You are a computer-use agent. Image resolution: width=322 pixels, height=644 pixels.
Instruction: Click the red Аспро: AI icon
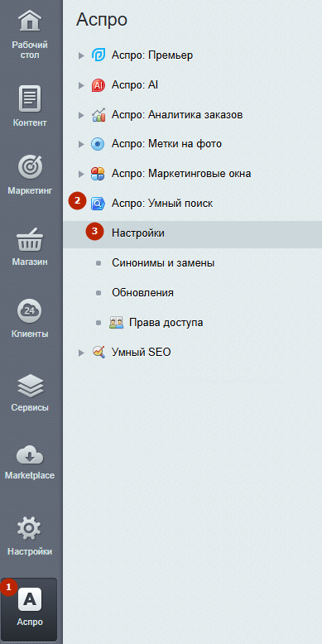tap(99, 85)
